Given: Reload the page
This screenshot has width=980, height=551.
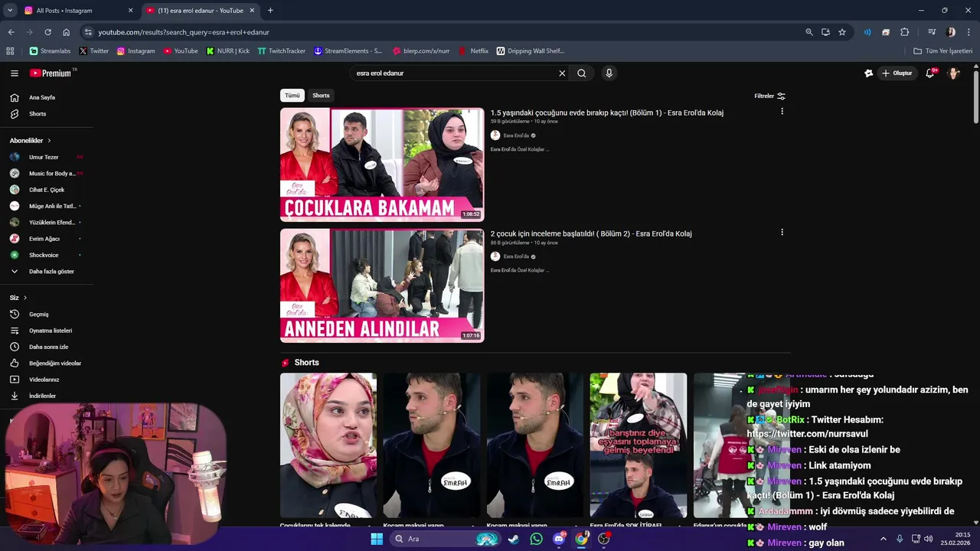Looking at the screenshot, I should [47, 32].
